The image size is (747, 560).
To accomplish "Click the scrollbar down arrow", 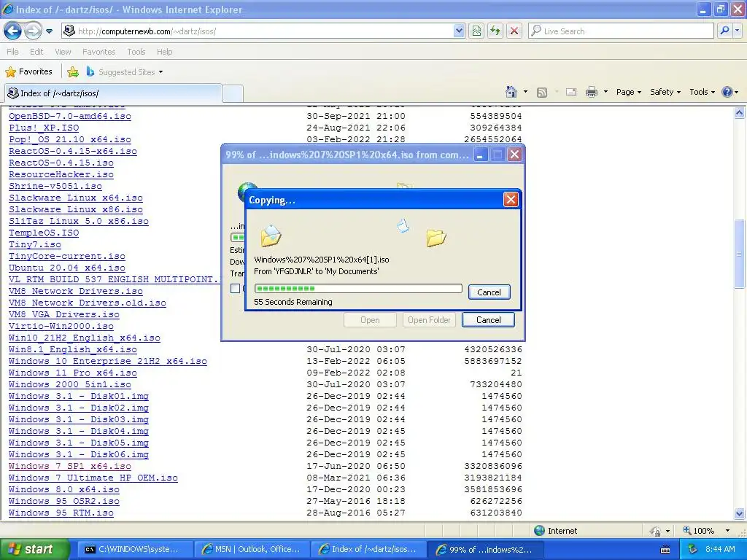I will (x=739, y=513).
